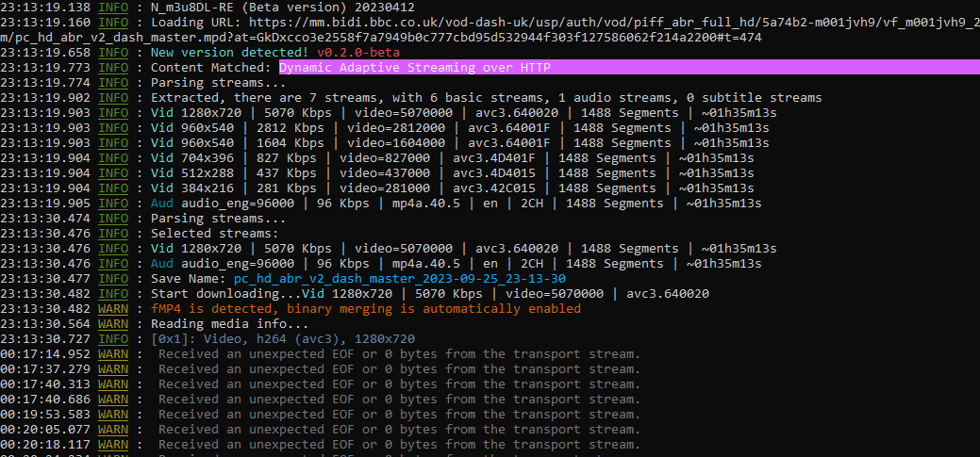
Task: Click WARN label at timestamp 00:19:53.583
Action: coord(113,415)
